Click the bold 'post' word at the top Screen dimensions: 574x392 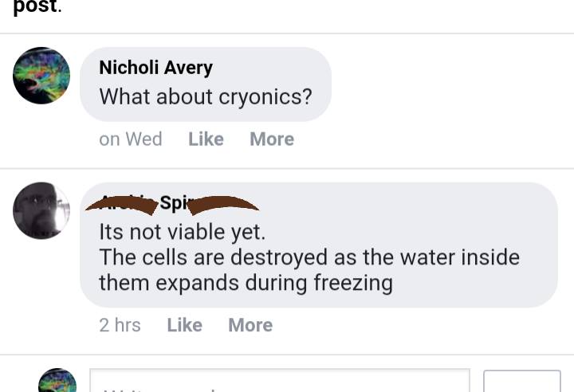[x=35, y=6]
